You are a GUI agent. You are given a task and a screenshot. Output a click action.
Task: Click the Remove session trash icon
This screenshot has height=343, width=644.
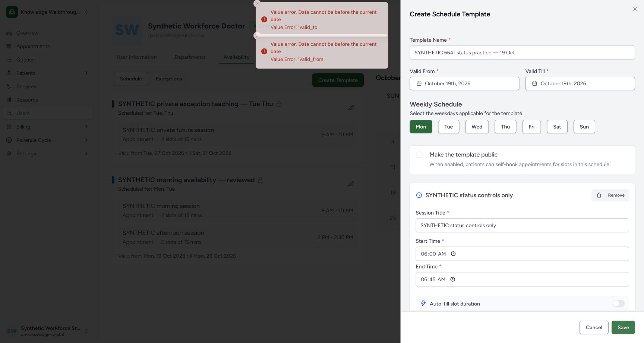599,195
